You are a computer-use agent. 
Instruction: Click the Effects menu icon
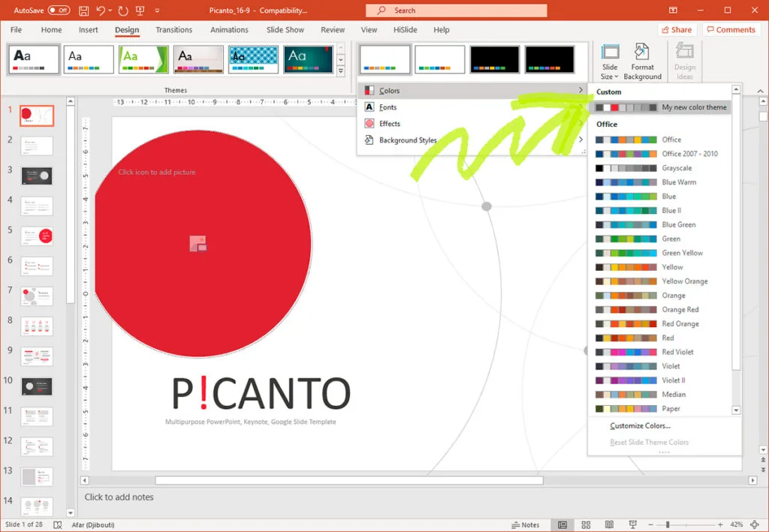pyautogui.click(x=369, y=124)
